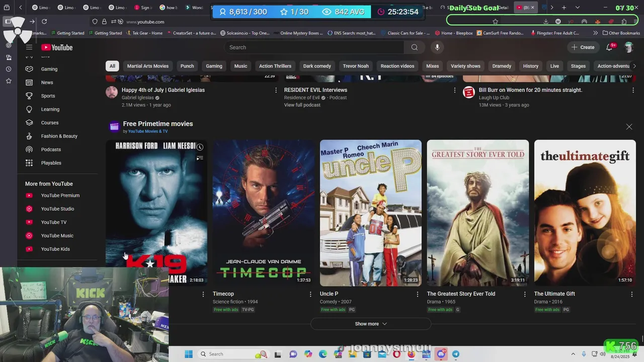The image size is (644, 362).
Task: Open YouTube Studio link
Action: point(58,209)
